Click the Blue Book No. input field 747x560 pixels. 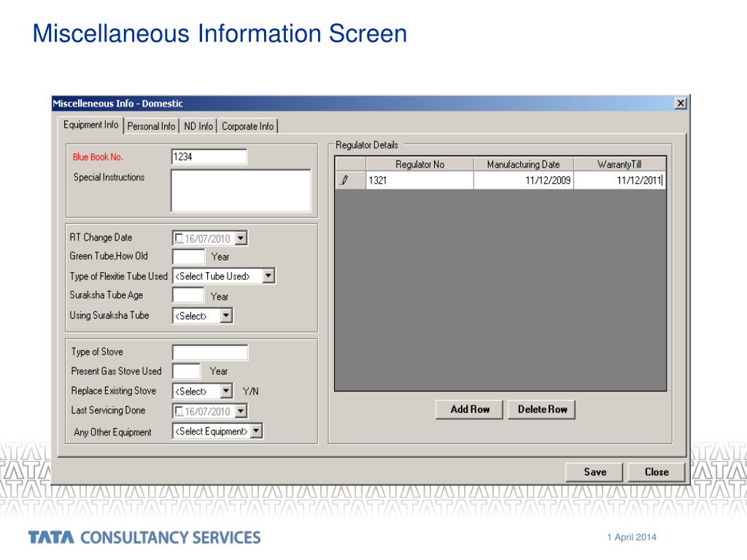coord(209,157)
